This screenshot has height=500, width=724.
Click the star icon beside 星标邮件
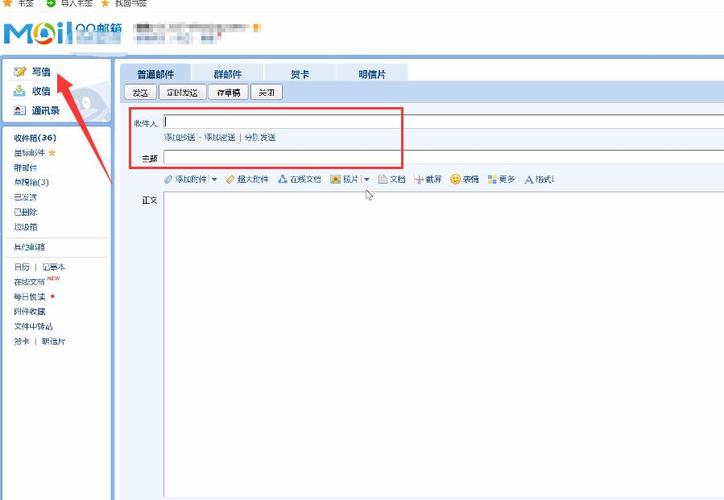(52, 152)
